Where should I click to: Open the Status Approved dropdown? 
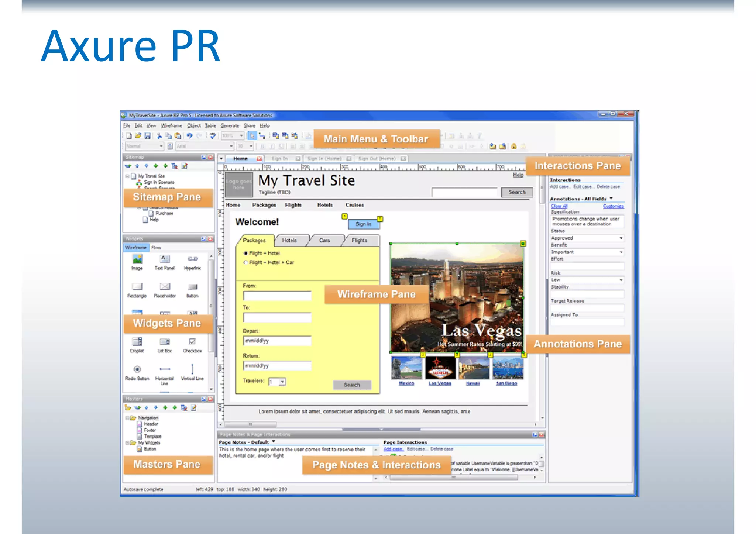[621, 238]
